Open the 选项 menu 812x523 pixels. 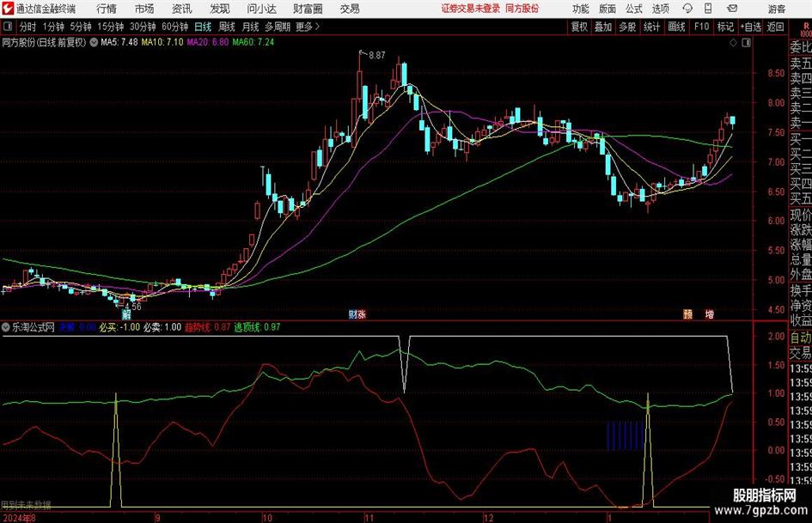[660, 9]
